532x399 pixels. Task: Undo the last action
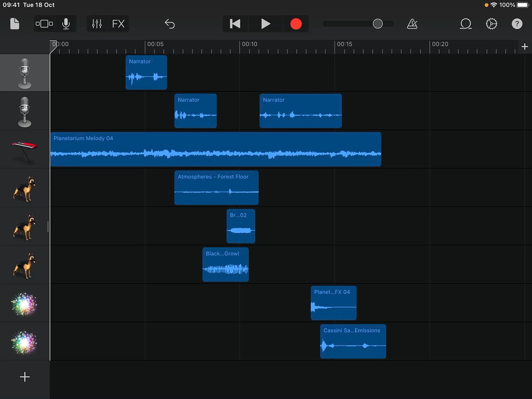[x=169, y=24]
